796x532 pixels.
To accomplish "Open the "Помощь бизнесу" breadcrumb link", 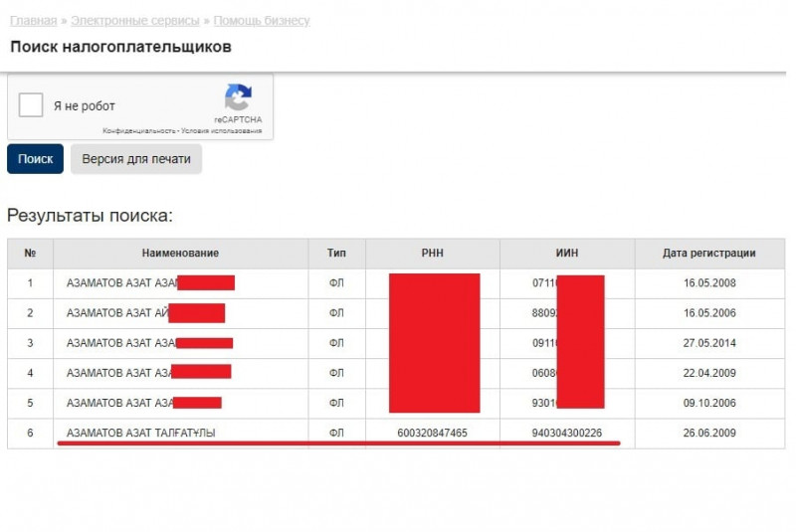I will pos(262,21).
